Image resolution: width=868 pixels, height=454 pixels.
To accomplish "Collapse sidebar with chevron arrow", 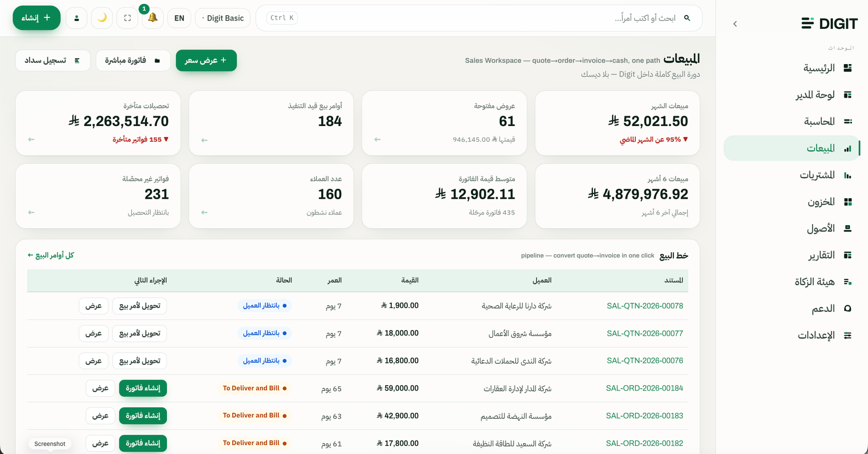I will [735, 24].
